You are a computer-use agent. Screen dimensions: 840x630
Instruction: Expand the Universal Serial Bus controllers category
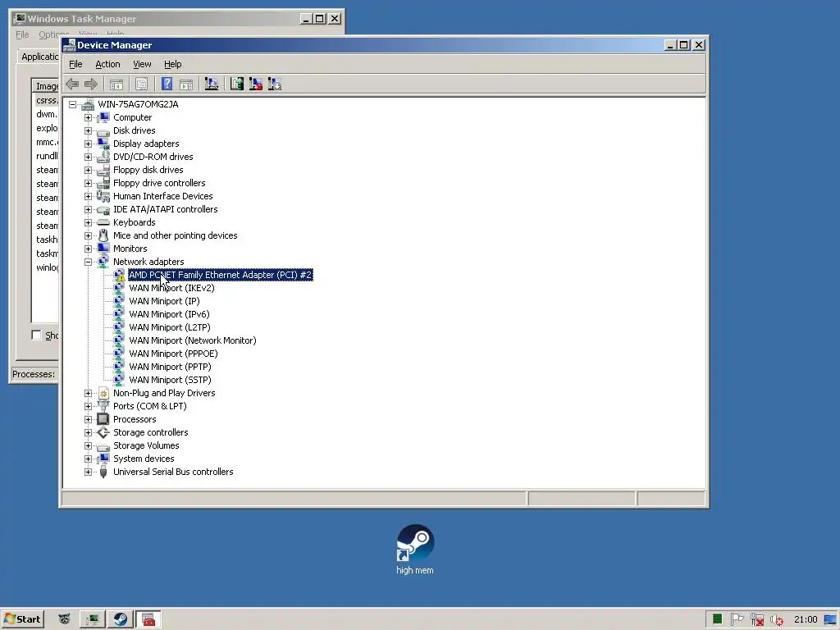[89, 472]
